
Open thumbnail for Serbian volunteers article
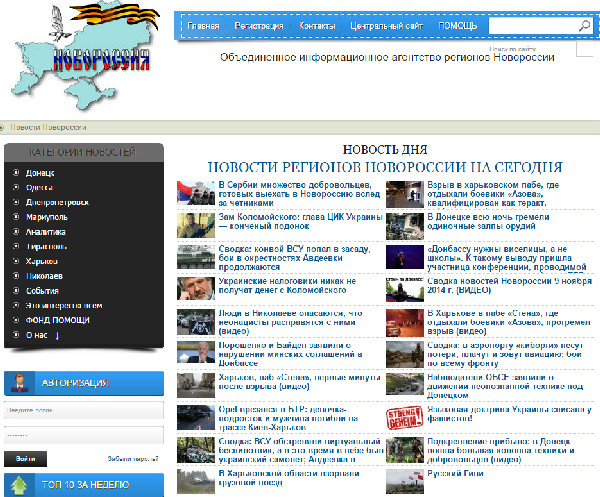[x=191, y=191]
